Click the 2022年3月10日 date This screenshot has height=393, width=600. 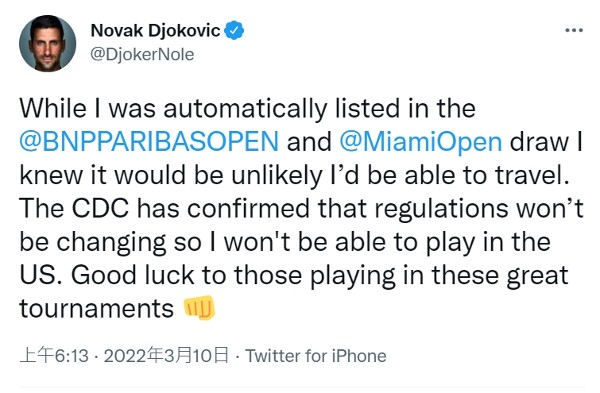[166, 356]
